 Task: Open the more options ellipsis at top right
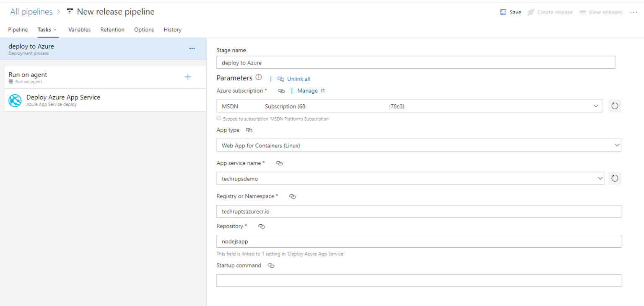(634, 12)
